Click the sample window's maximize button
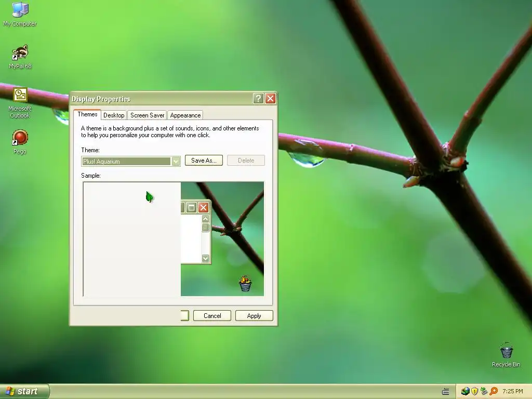Screen dimensions: 532x399 coord(191,207)
